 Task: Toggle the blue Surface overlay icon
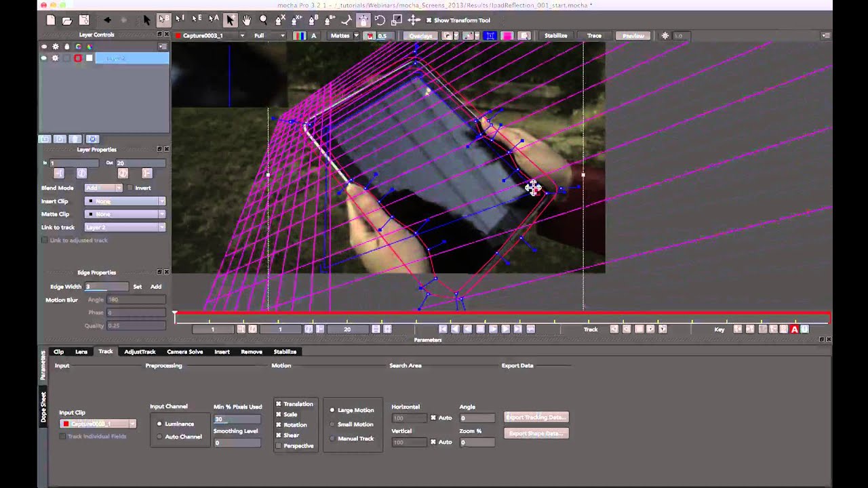coord(490,36)
